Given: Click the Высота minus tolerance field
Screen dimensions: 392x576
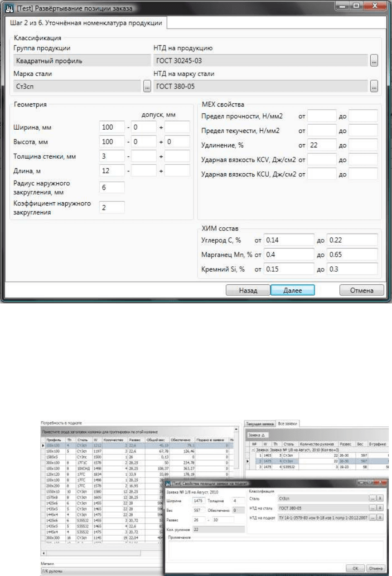Looking at the screenshot, I should (144, 142).
